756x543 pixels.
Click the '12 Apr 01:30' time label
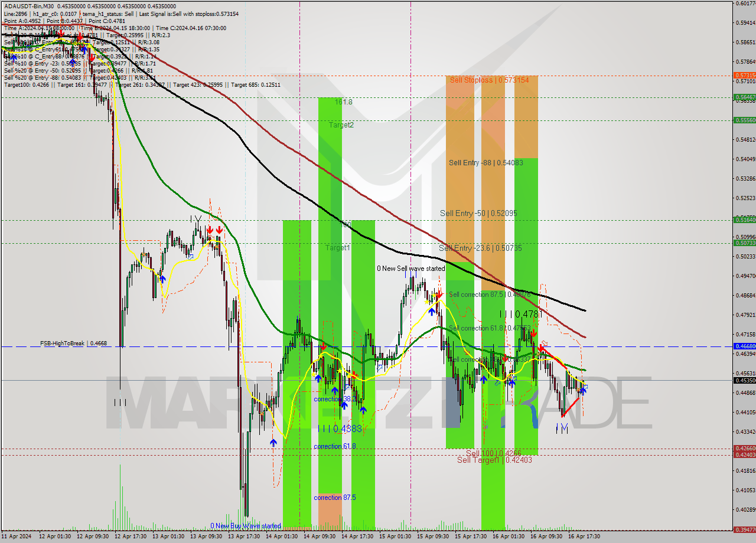[x=55, y=537]
